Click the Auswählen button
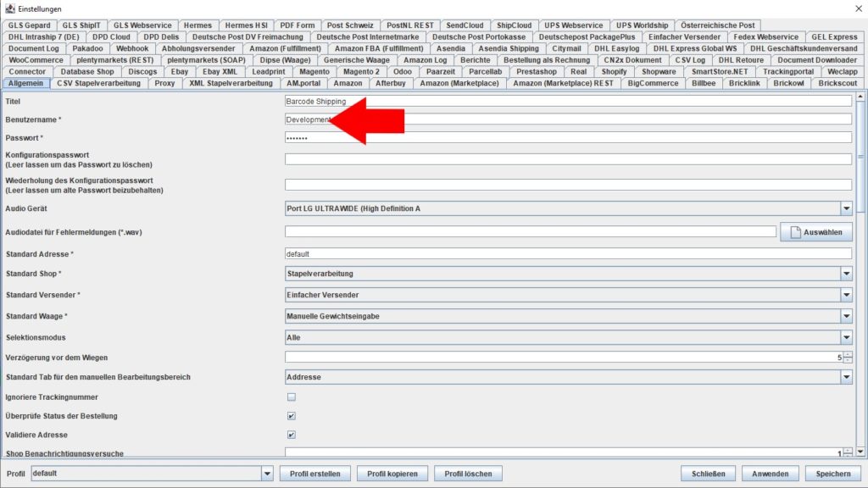This screenshot has height=488, width=868. pos(816,232)
